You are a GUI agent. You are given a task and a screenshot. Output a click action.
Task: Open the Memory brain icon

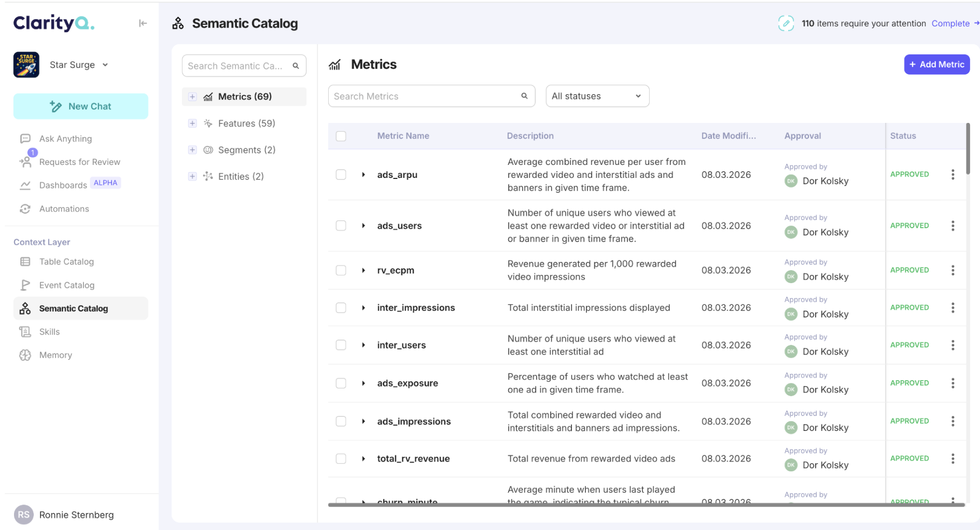point(25,355)
